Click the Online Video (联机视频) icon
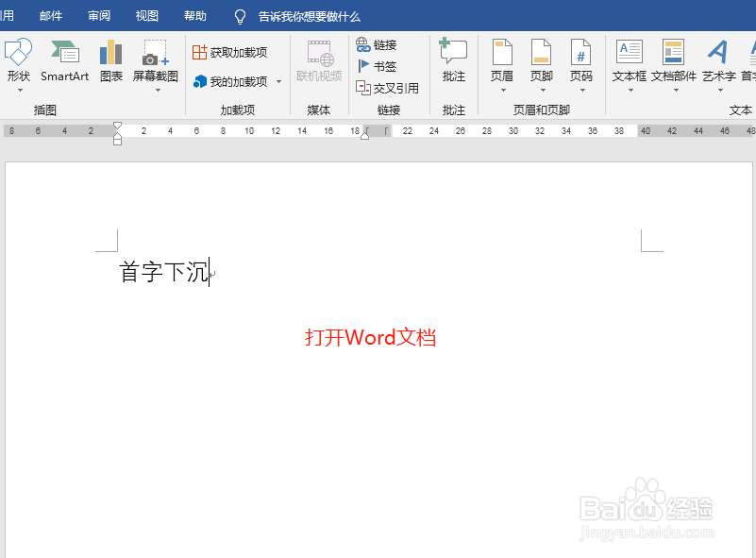Image resolution: width=756 pixels, height=558 pixels. [319, 53]
